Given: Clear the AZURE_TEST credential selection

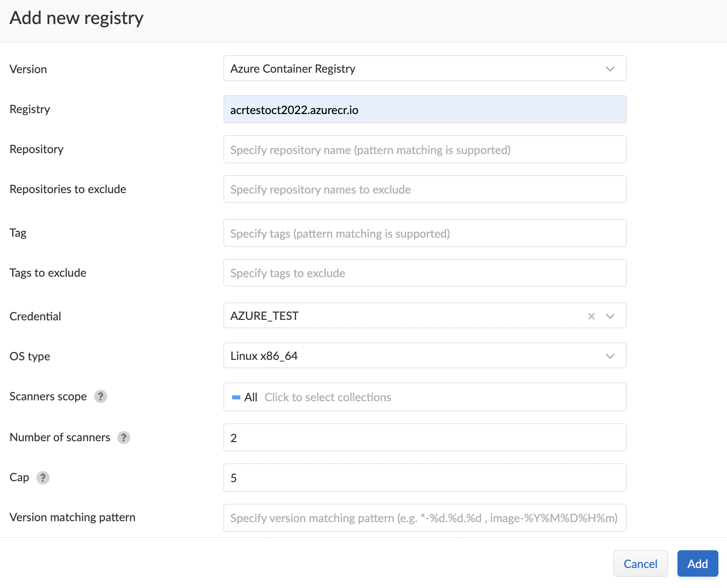Looking at the screenshot, I should pos(591,316).
